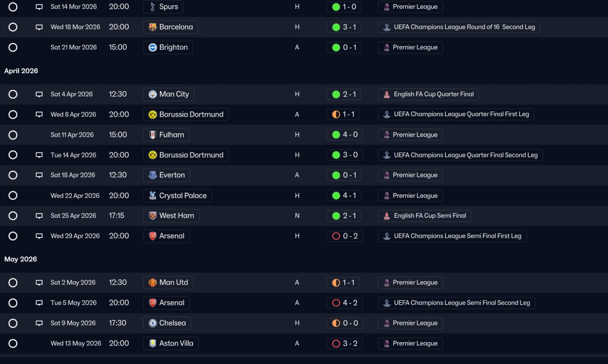
Task: Click the TV broadcast icon for Spurs match
Action: (x=39, y=7)
